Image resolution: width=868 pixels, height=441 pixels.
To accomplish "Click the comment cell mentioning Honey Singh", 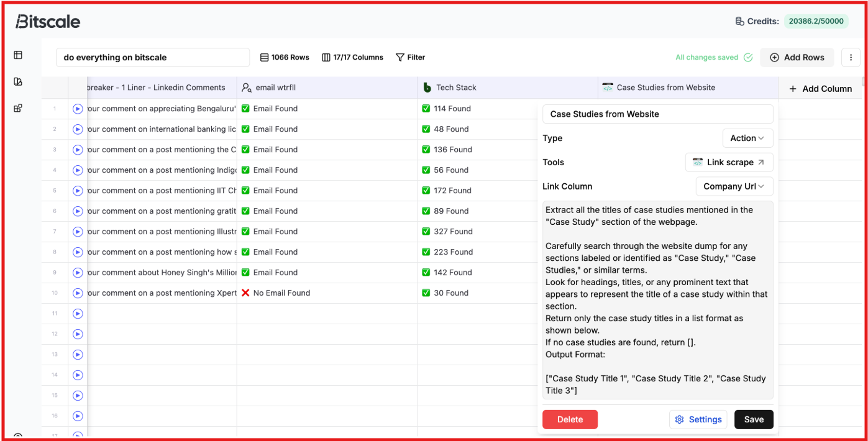I will (162, 273).
